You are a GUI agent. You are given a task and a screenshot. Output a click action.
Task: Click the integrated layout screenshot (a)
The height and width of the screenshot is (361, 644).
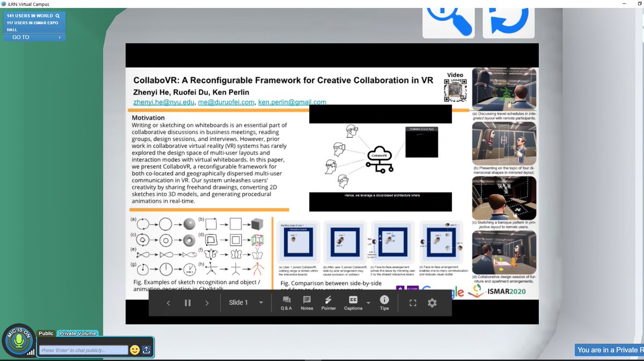[504, 89]
